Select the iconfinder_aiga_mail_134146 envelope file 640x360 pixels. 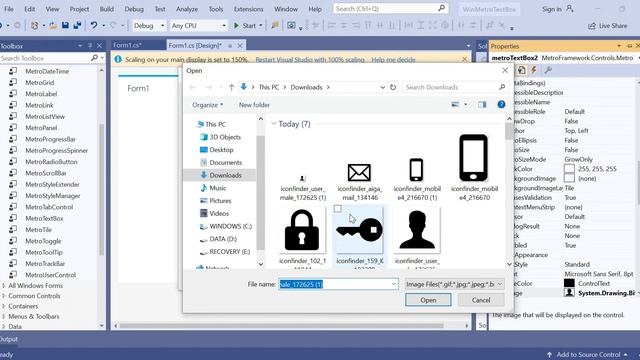[360, 181]
